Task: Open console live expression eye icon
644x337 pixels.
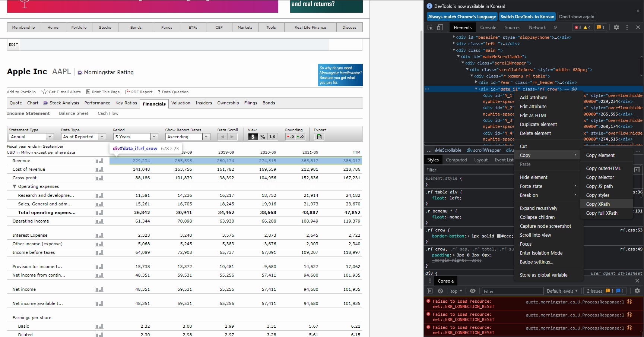Action: 473,291
